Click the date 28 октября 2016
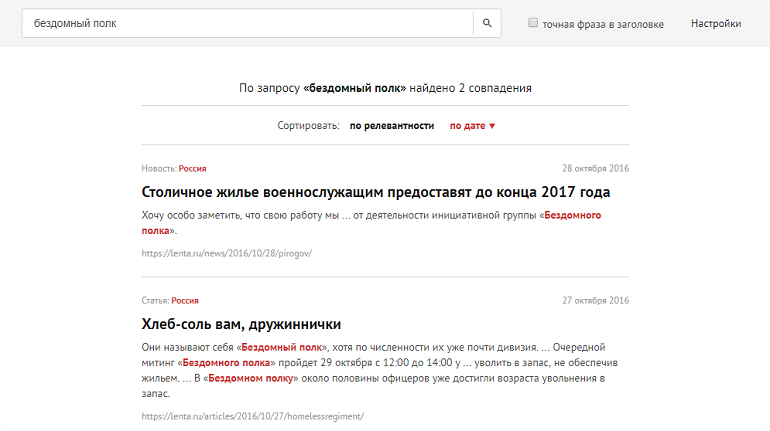 595,168
